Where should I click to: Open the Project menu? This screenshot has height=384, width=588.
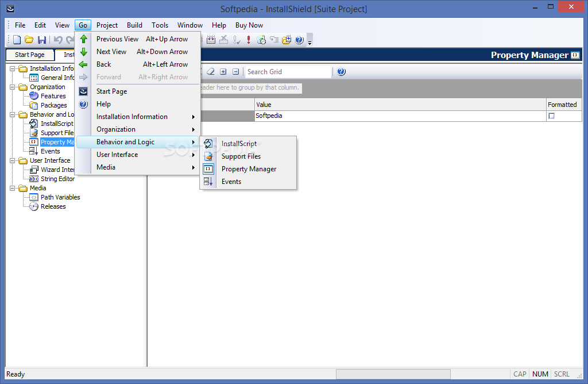(x=107, y=25)
